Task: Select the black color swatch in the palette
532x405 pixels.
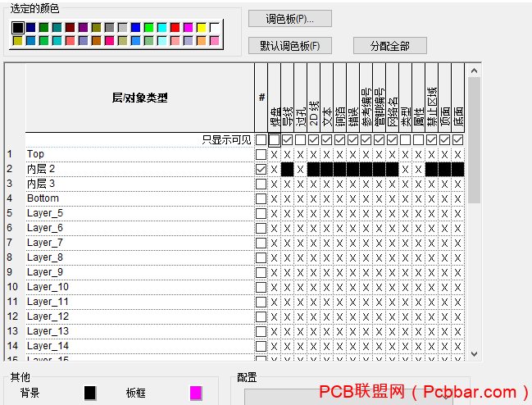Action: click(18, 28)
